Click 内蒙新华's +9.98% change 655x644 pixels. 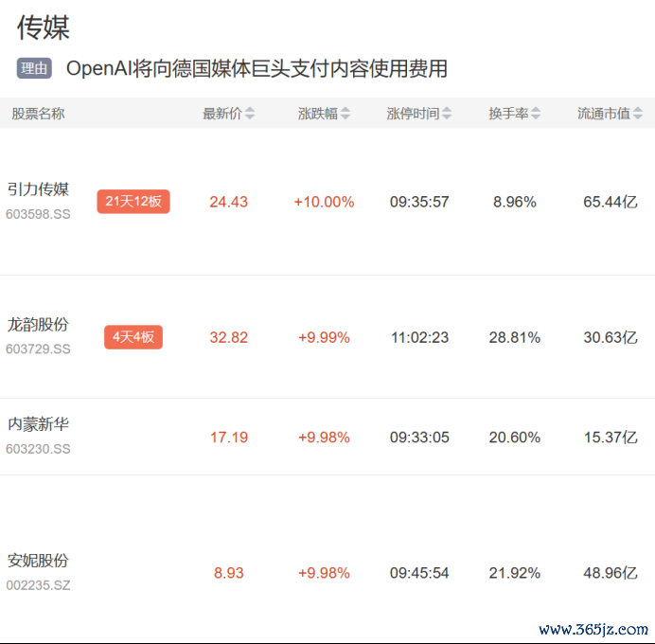[324, 438]
